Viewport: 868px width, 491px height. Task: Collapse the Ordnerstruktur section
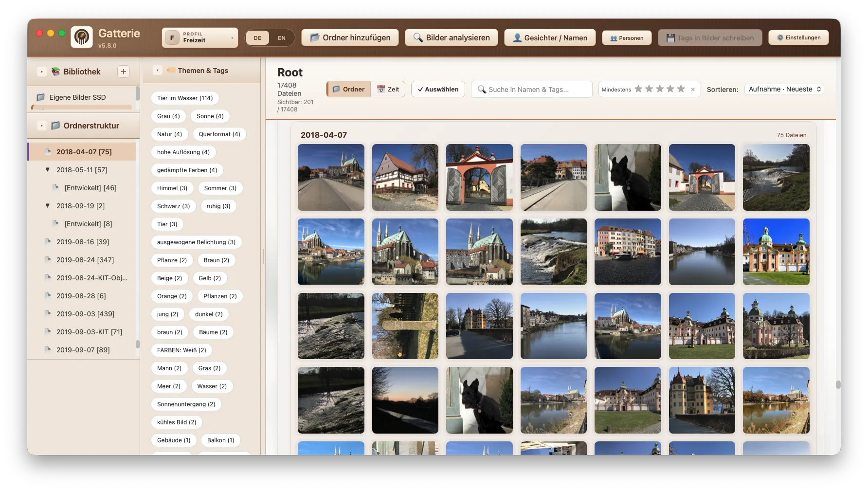click(42, 126)
